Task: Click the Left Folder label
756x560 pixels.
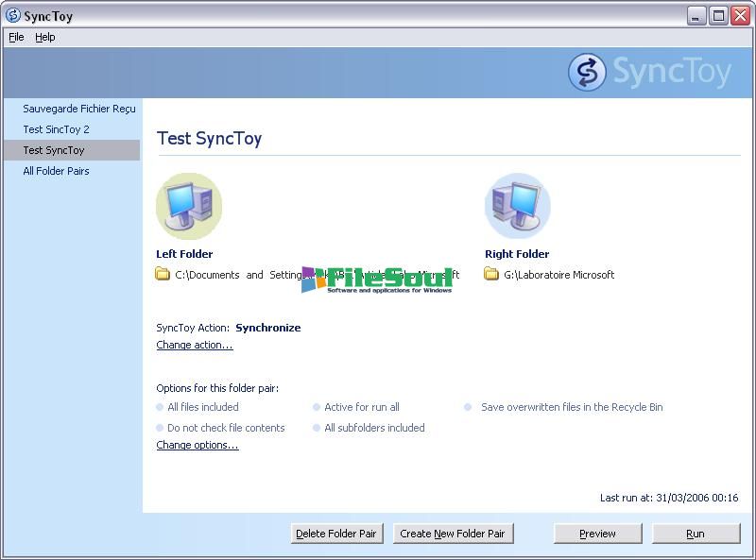Action: 184,254
